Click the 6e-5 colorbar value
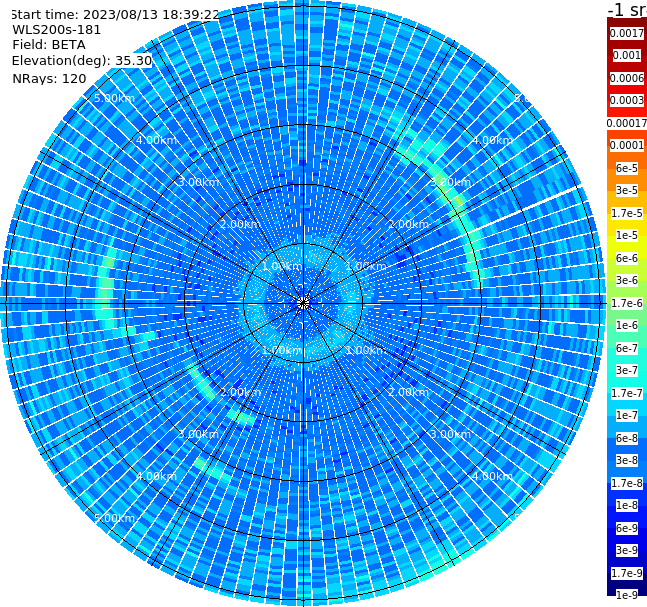 [x=627, y=168]
